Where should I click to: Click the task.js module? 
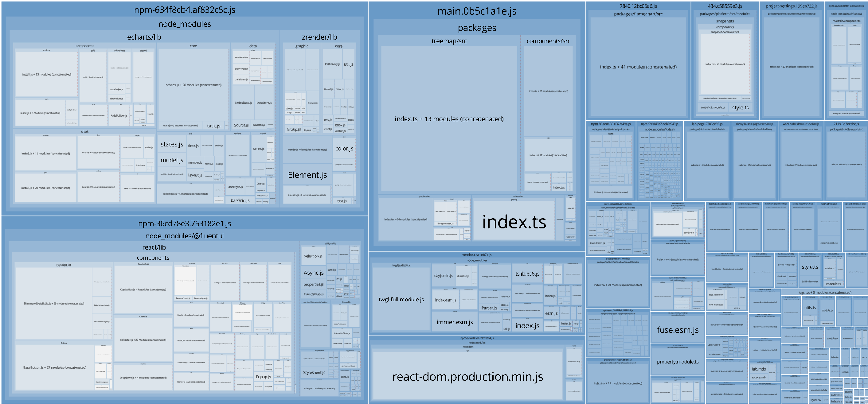click(x=214, y=126)
